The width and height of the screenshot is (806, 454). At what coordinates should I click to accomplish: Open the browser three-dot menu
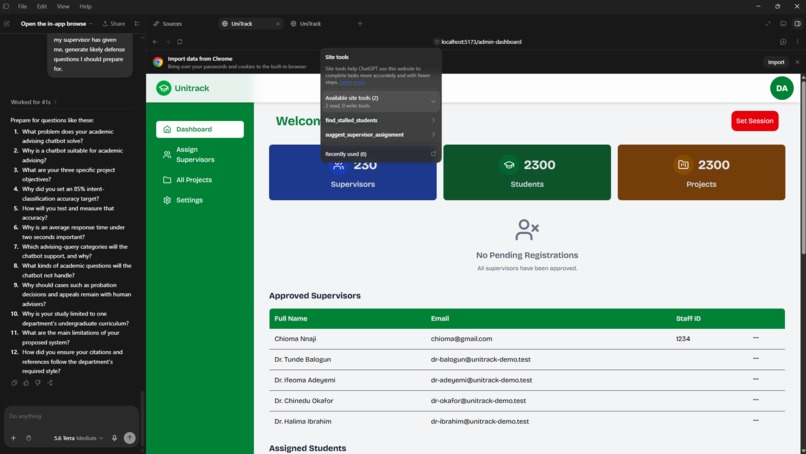797,42
